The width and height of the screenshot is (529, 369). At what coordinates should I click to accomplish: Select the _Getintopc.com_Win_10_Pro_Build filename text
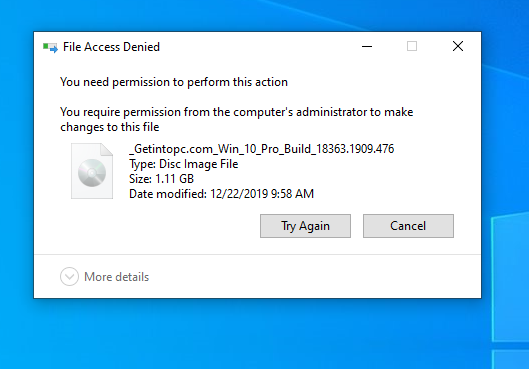pyautogui.click(x=262, y=149)
